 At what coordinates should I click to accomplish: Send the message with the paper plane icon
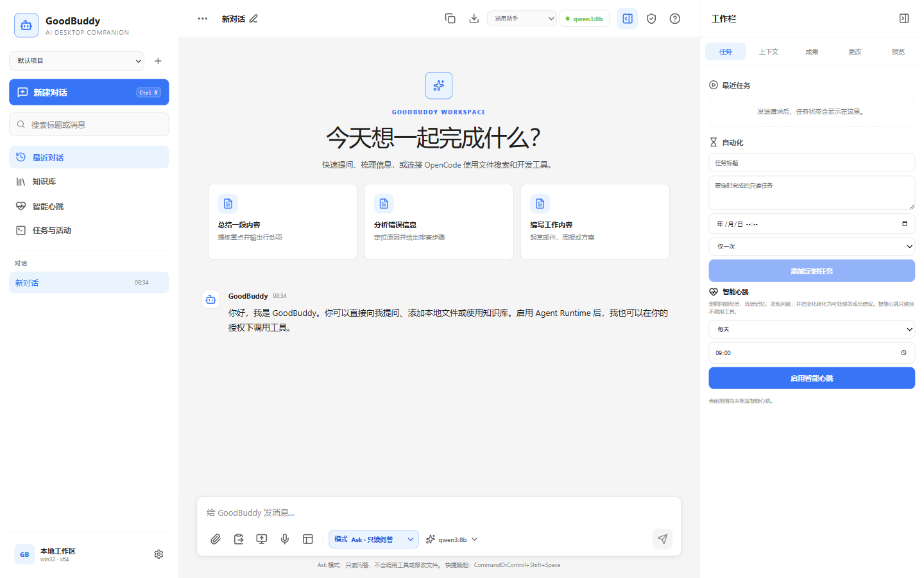[x=662, y=539]
